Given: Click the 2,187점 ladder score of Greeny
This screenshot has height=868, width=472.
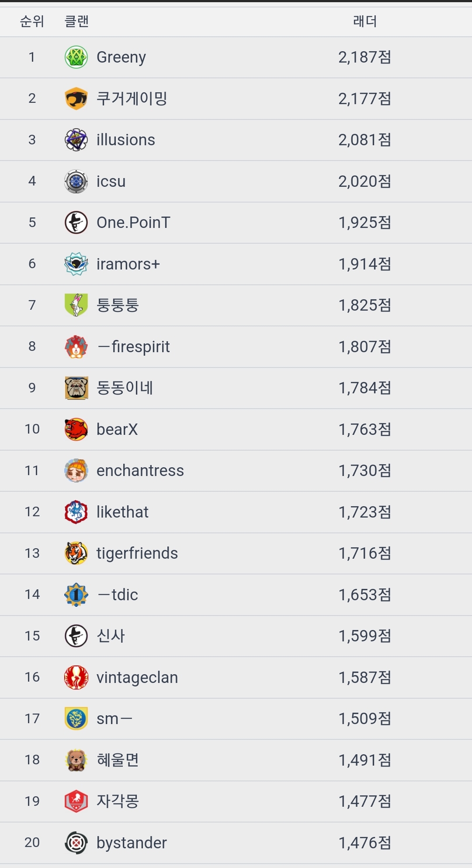Looking at the screenshot, I should tap(364, 57).
